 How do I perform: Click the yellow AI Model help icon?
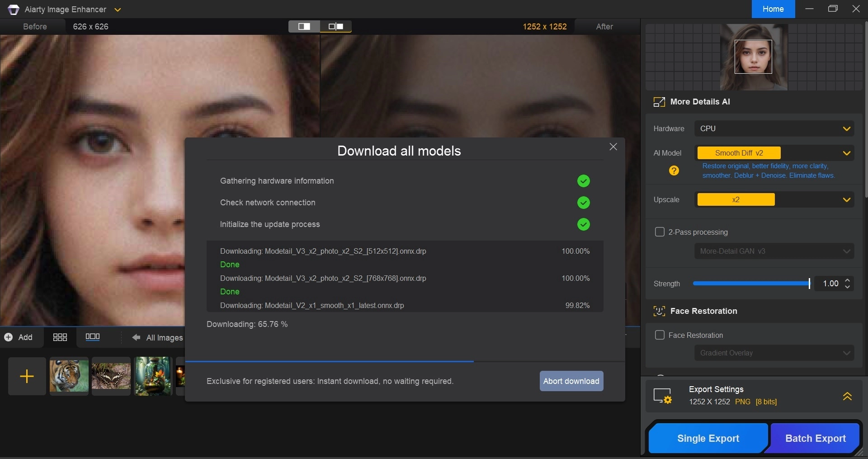(x=674, y=170)
